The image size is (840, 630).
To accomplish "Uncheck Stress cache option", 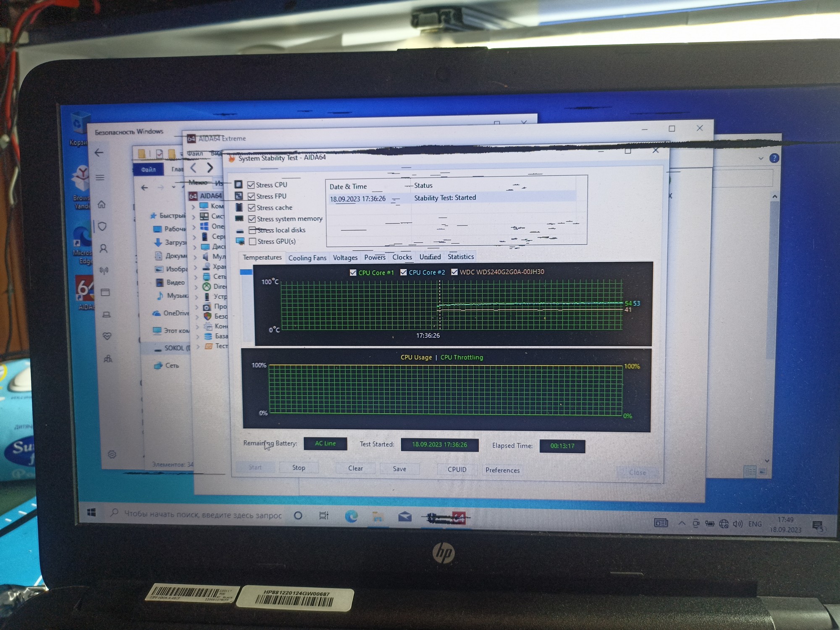I will tap(252, 207).
